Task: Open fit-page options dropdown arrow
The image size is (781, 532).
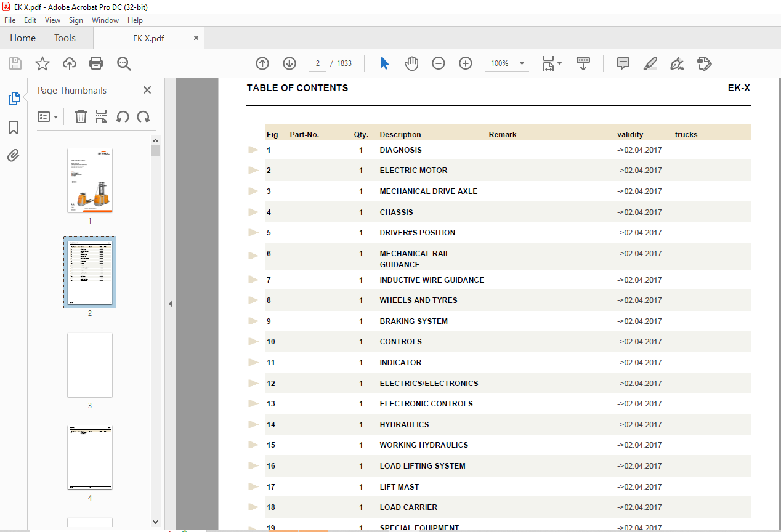Action: click(559, 63)
